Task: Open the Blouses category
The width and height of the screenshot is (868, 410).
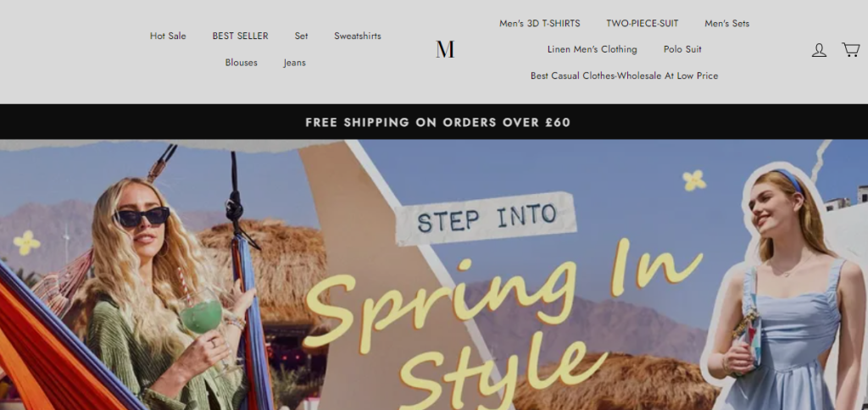Action: (241, 63)
